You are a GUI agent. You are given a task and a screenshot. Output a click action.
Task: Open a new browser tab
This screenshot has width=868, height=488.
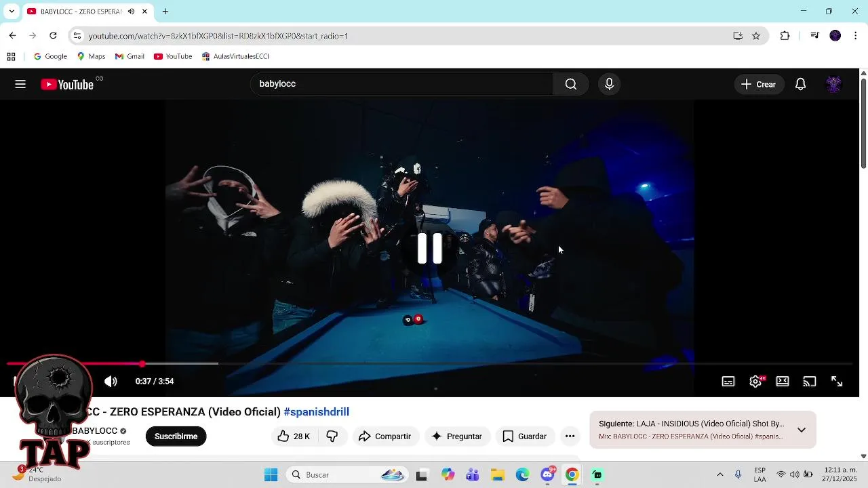click(x=165, y=12)
